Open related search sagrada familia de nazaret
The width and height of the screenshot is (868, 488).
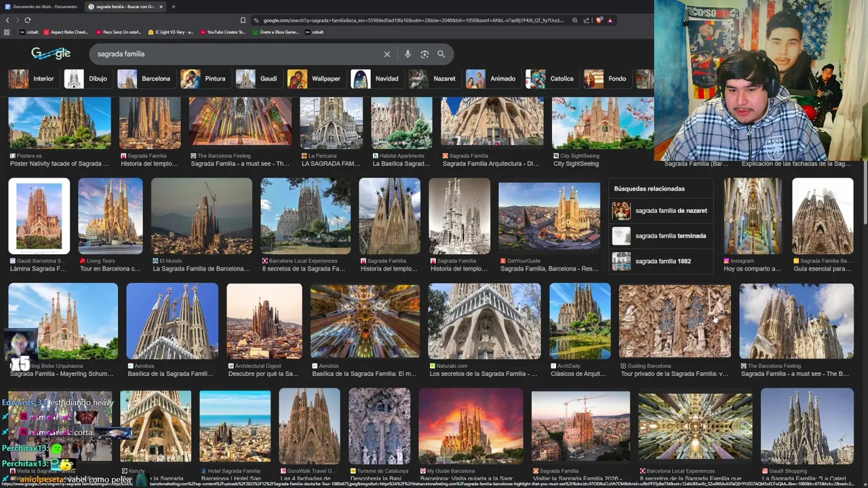[661, 211]
